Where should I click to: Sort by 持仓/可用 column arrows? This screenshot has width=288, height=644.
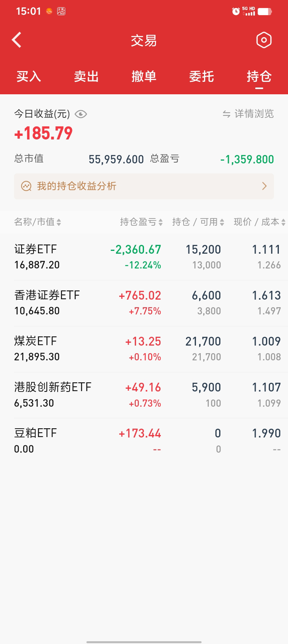222,223
